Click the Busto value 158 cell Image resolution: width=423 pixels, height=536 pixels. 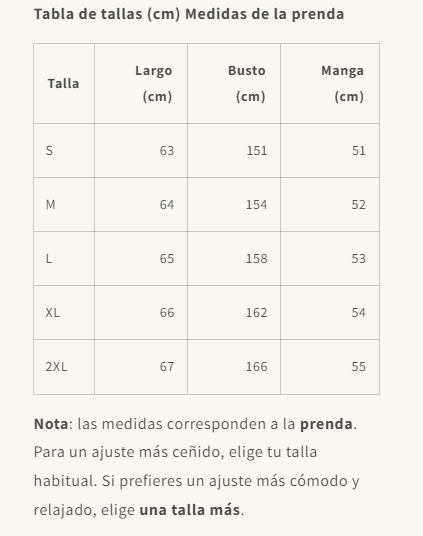234,258
